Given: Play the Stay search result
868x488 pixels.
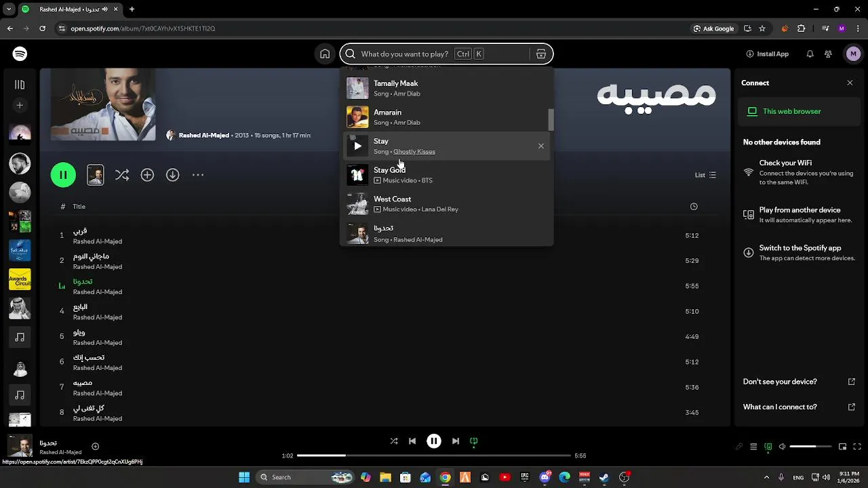Looking at the screenshot, I should tap(357, 146).
